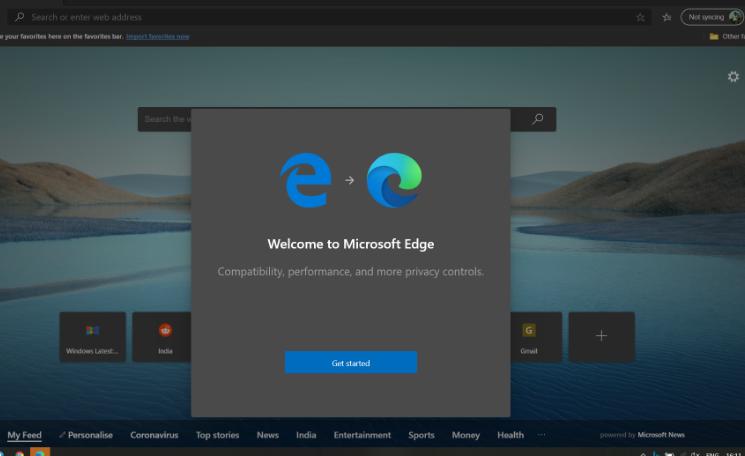
Task: Click the new Edge logo in dialog
Action: click(x=394, y=180)
